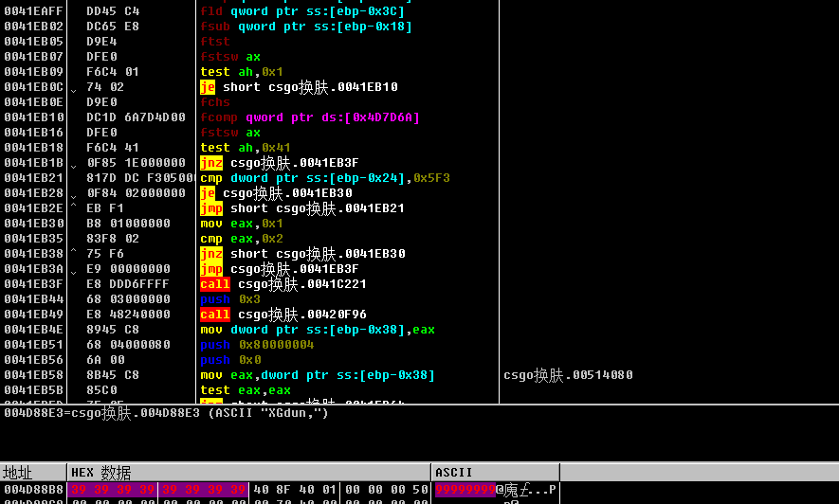Select address 0041EB0C

pyautogui.click(x=33, y=86)
